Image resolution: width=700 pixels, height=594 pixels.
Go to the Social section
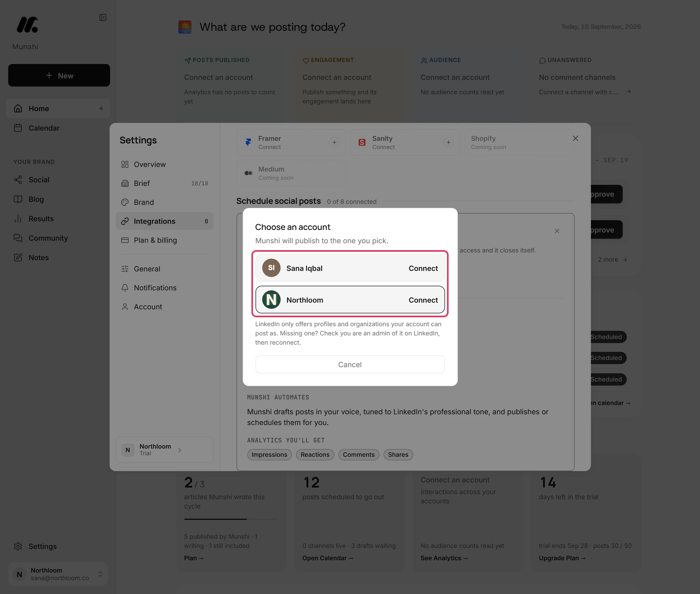pyautogui.click(x=58, y=180)
